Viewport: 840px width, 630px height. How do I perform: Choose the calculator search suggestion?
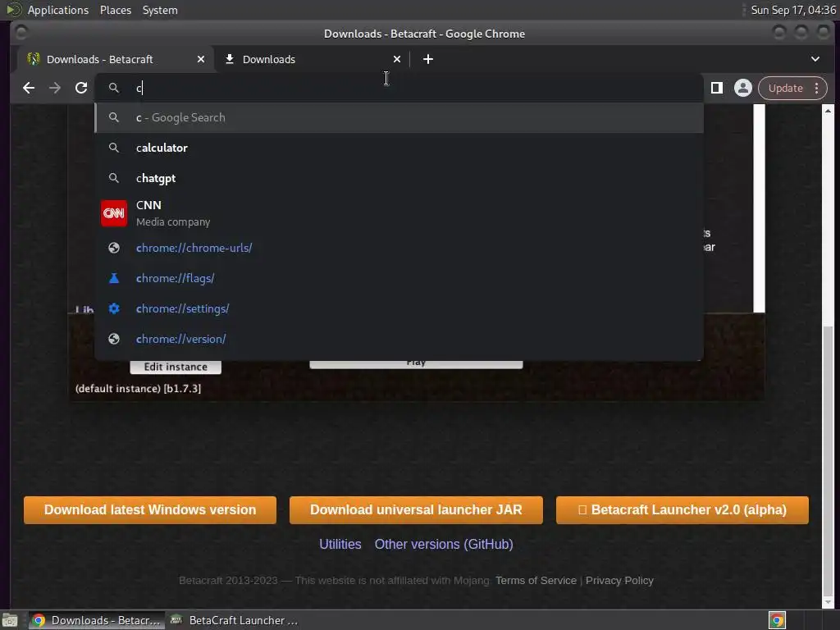399,148
